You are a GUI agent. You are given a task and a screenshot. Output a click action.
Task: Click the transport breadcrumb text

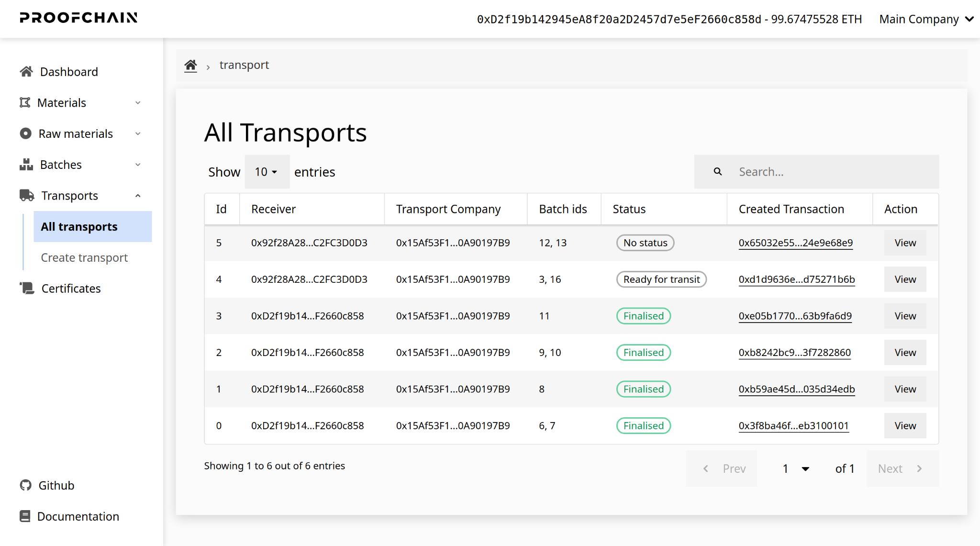[x=244, y=65]
